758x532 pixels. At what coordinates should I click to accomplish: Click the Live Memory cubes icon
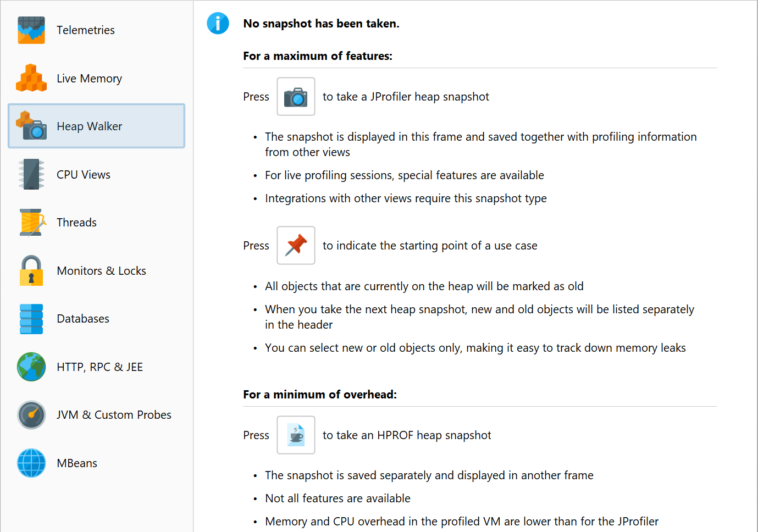tap(31, 78)
